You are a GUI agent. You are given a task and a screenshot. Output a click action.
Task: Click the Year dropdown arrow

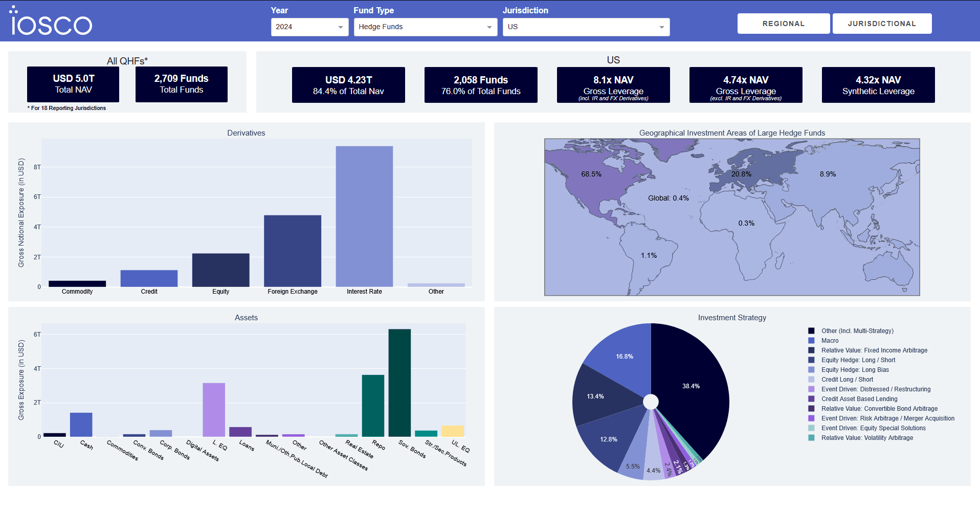coord(341,27)
